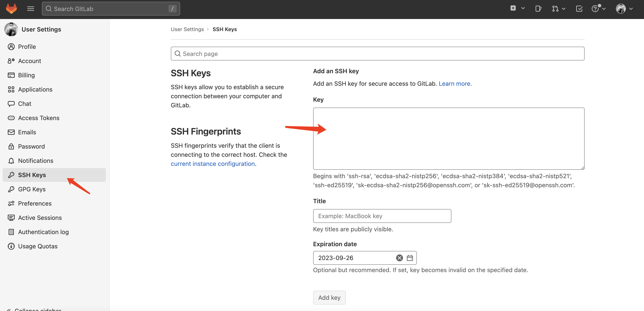Screen dimensions: 644x311
Task: Focus the Title input field
Action: click(x=382, y=216)
